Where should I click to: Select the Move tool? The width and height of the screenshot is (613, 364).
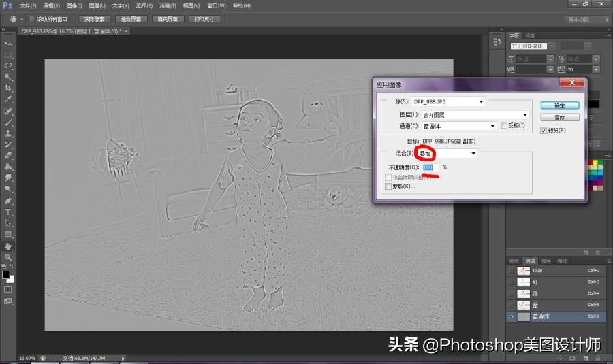tap(8, 44)
